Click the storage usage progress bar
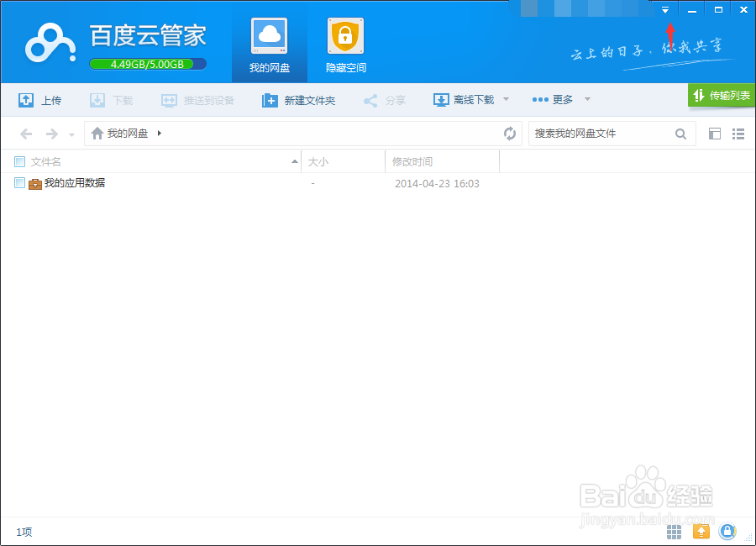The image size is (756, 546). pyautogui.click(x=148, y=64)
